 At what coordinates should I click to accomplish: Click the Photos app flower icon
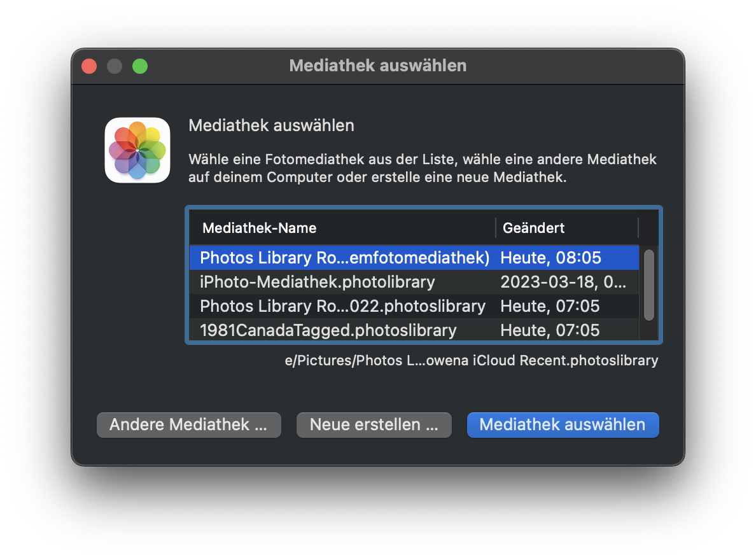[137, 150]
